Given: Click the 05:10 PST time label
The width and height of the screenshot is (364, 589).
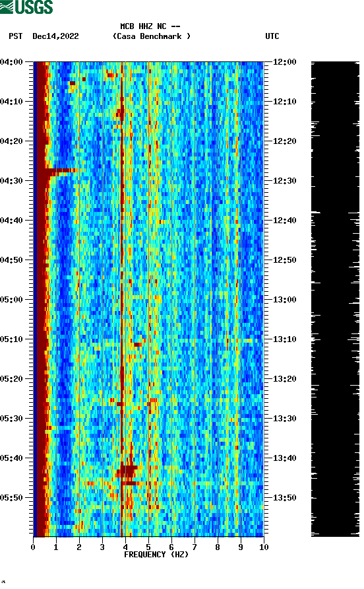Looking at the screenshot, I should [11, 339].
